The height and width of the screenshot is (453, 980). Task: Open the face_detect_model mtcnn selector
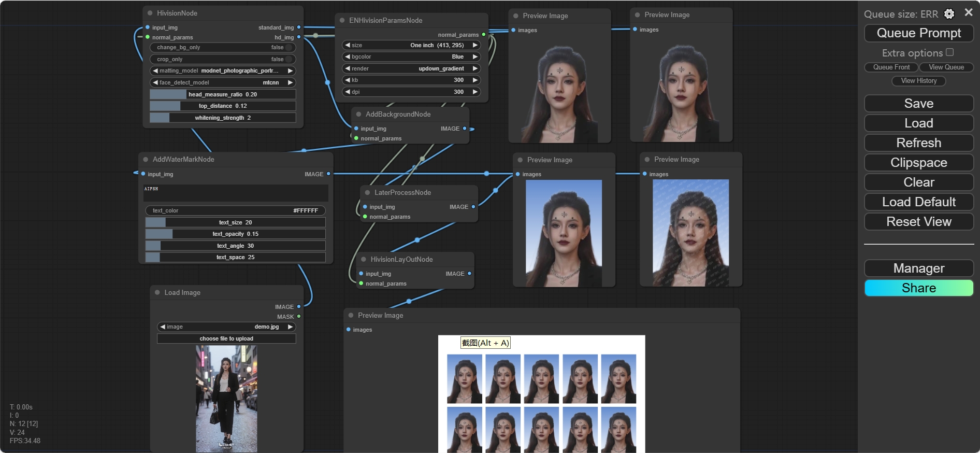[x=223, y=82]
